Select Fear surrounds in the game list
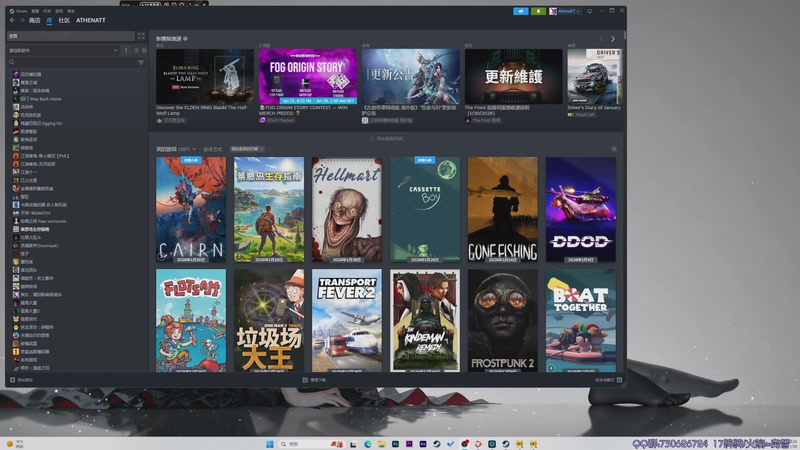 (x=40, y=221)
